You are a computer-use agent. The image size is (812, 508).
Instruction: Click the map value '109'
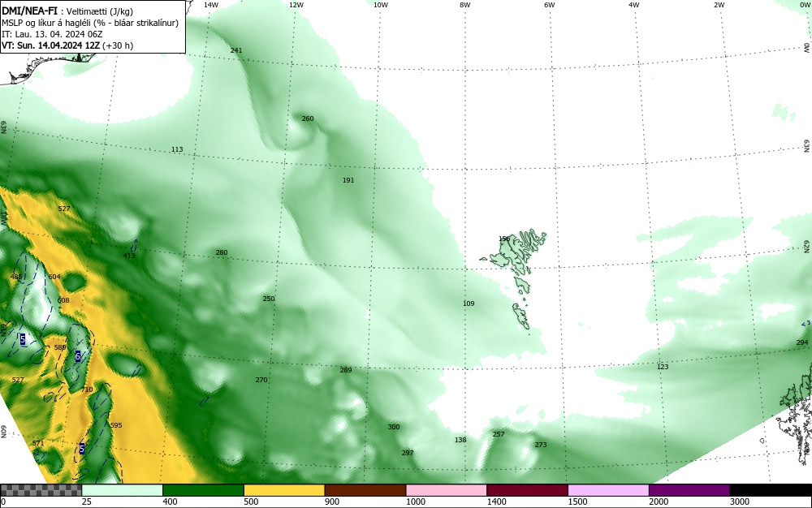click(x=469, y=304)
